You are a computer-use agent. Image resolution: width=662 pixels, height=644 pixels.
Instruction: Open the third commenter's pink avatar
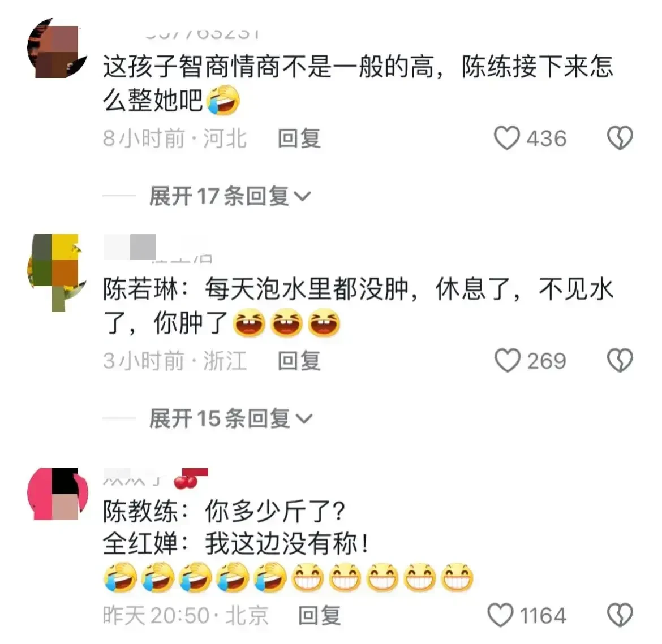click(x=57, y=494)
